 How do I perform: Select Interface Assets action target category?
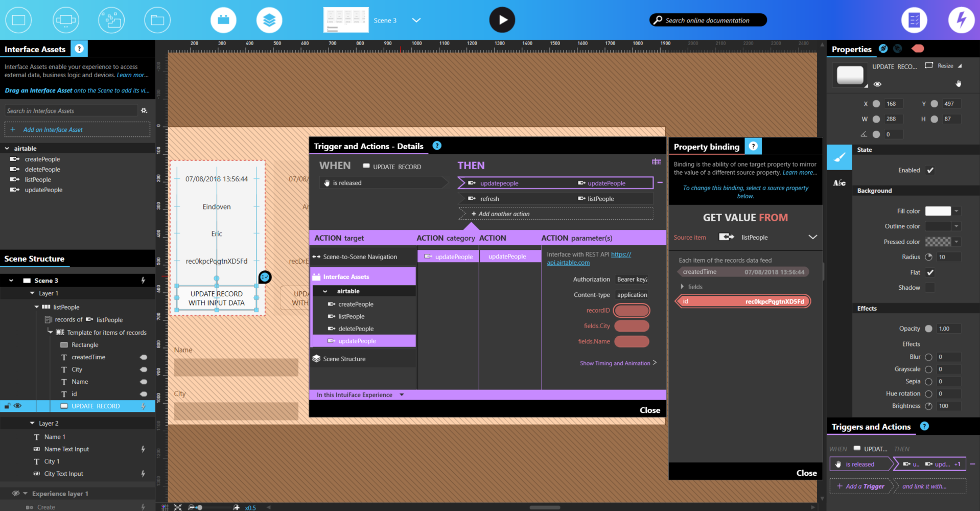363,276
